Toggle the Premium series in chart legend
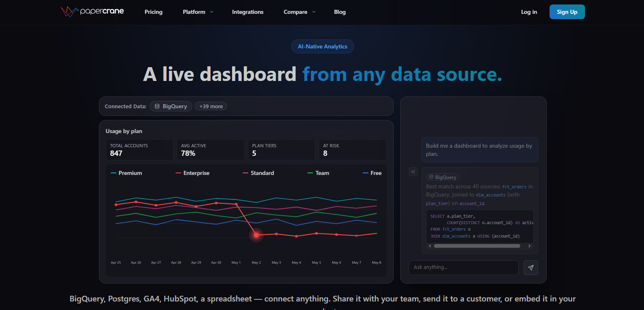This screenshot has height=310, width=644. coord(126,173)
